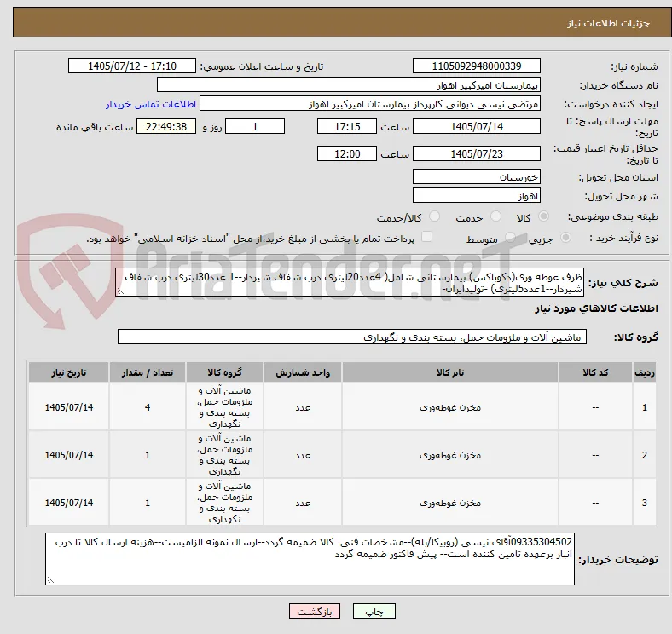Click the requester field مرتضی نیسی دیوانی
Viewport: 672px width, 634px height.
coord(370,104)
